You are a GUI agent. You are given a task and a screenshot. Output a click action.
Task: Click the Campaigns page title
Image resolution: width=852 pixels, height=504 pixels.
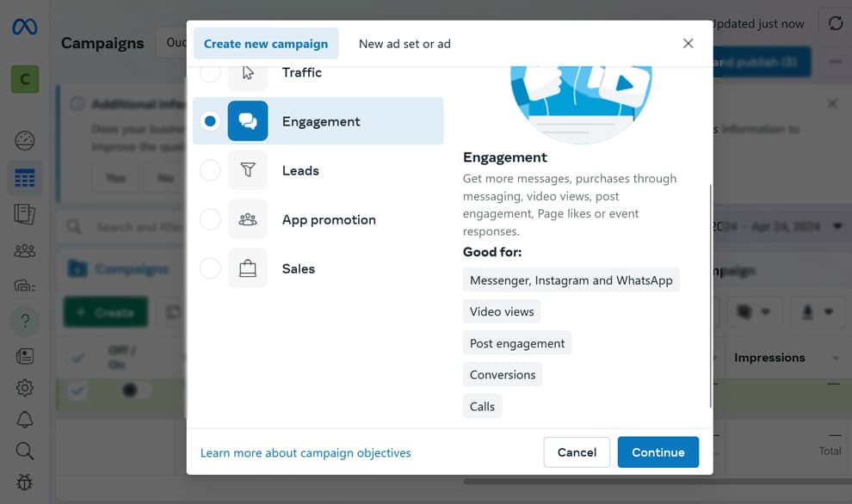[x=102, y=44]
